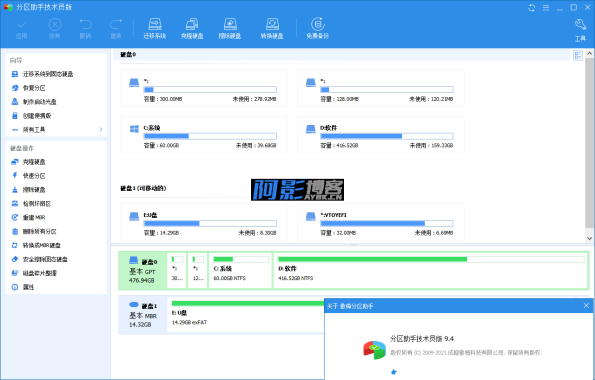
Task: Close the About AOMEI Partition Assistant dialog
Action: coord(586,306)
